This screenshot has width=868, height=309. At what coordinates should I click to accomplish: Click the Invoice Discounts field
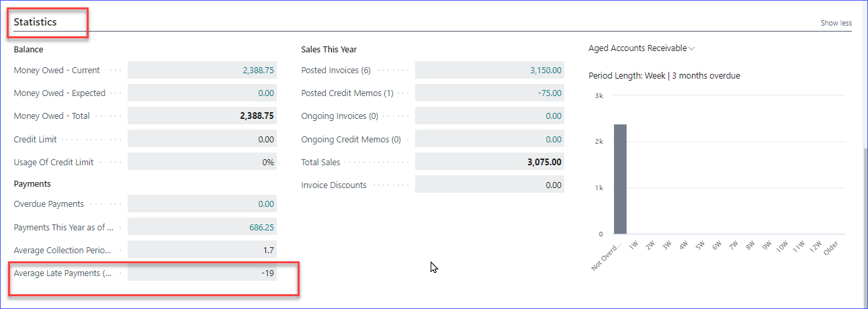tap(490, 185)
